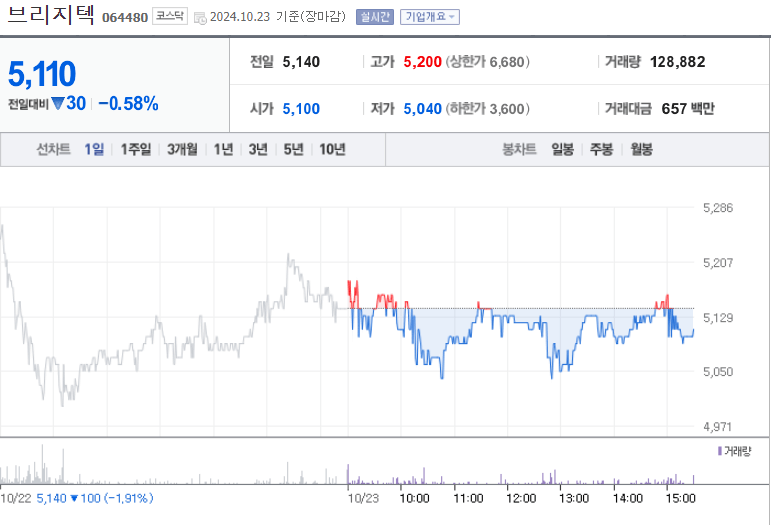Show the 3년 line chart
771x525 pixels.
[x=258, y=149]
